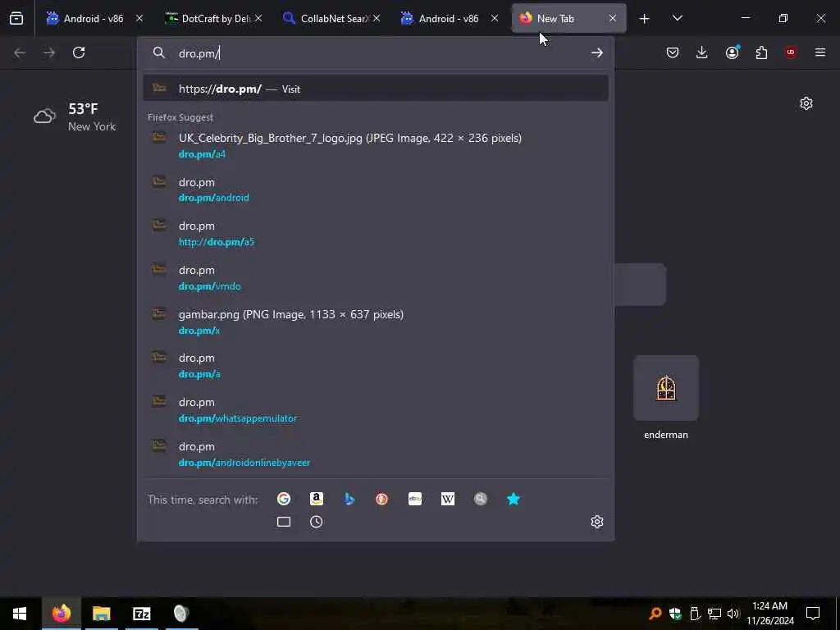Viewport: 840px width, 630px height.
Task: Search this time with DuckDuckGo
Action: 382,500
